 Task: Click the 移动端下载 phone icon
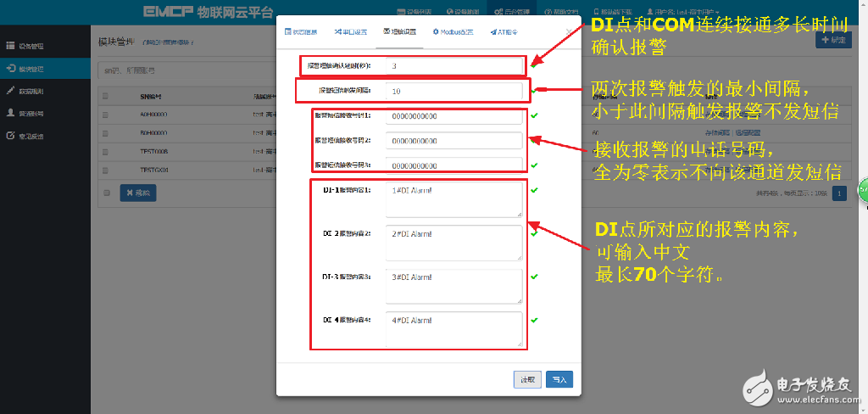pos(596,12)
